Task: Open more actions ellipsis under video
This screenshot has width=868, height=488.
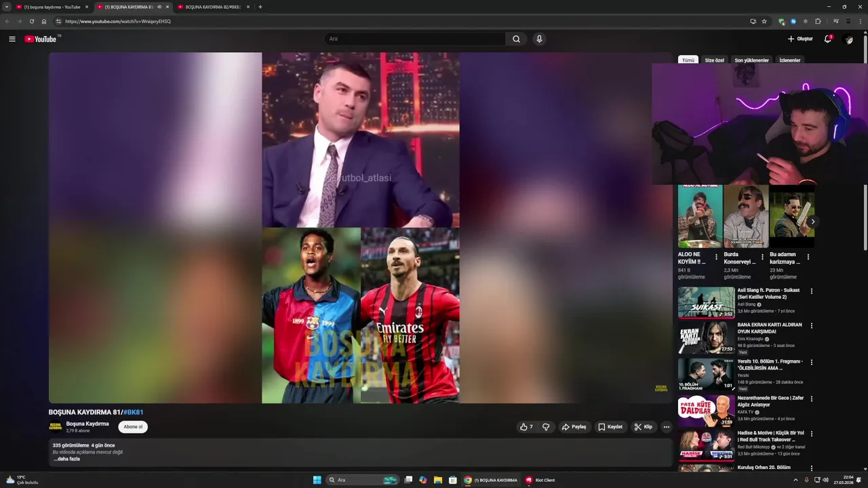Action: click(666, 427)
